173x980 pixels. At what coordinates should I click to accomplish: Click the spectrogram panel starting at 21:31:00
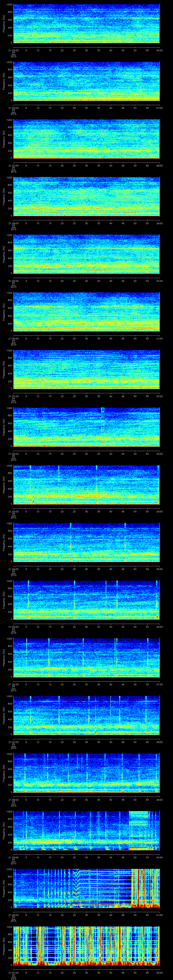tap(87, 369)
